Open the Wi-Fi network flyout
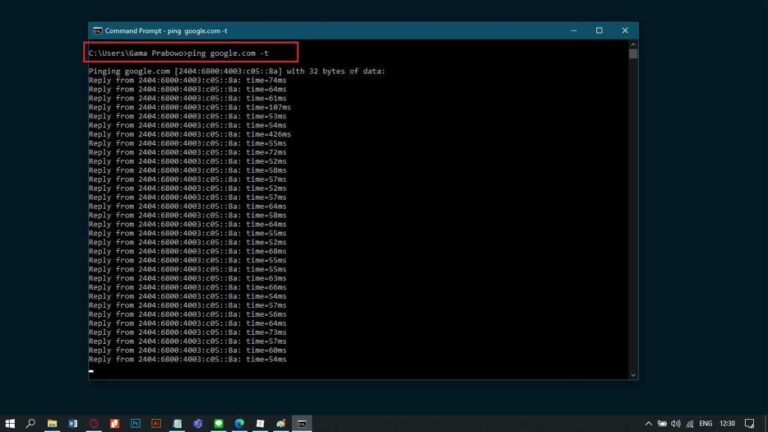The width and height of the screenshot is (768, 432). (x=690, y=423)
